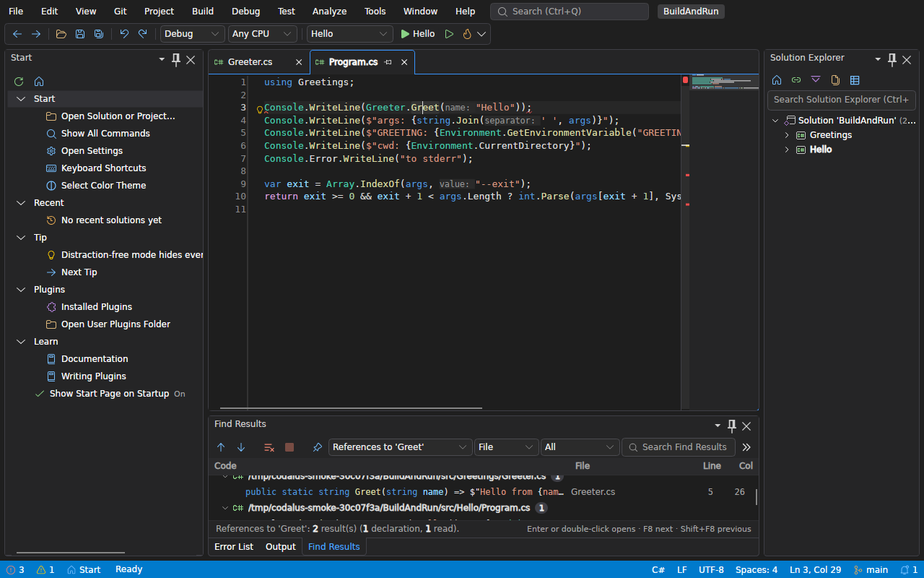
Task: Toggle the pin on the Find Results panel
Action: click(732, 426)
